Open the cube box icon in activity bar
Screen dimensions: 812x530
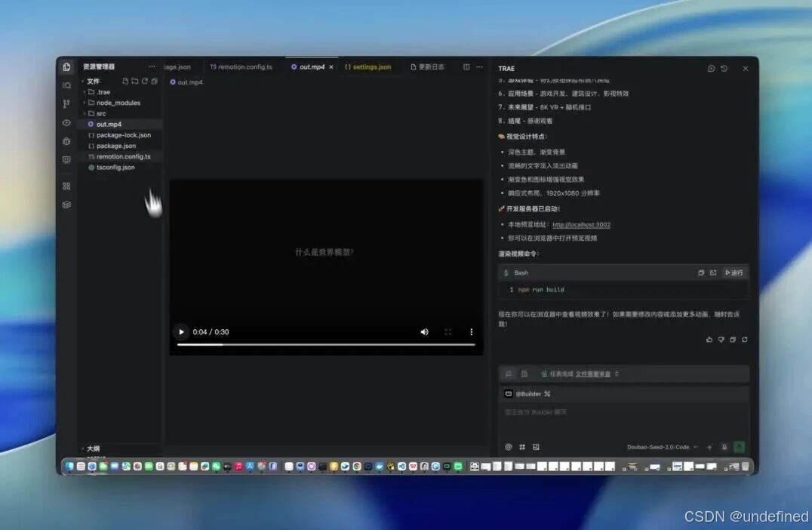[x=66, y=205]
